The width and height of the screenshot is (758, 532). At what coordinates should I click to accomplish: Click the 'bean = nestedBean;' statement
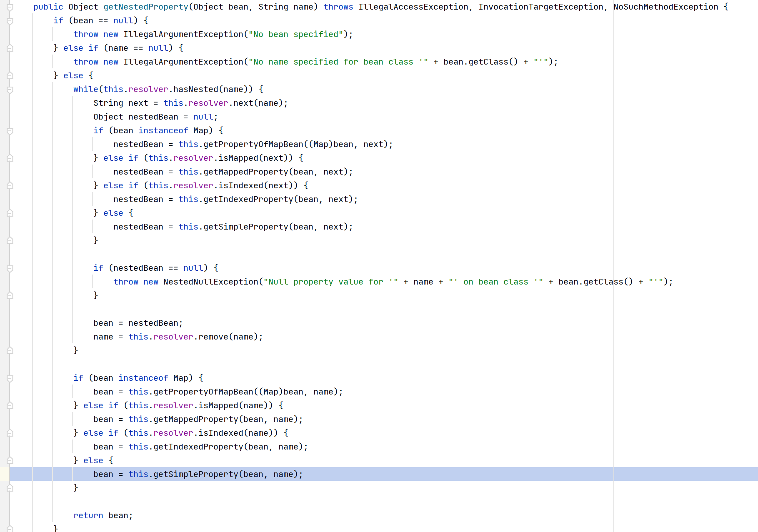tap(138, 323)
